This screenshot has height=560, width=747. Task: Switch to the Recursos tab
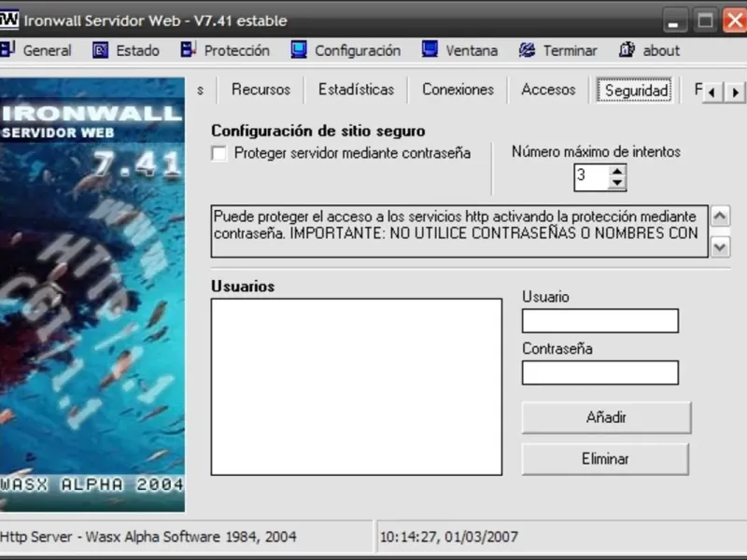[261, 90]
